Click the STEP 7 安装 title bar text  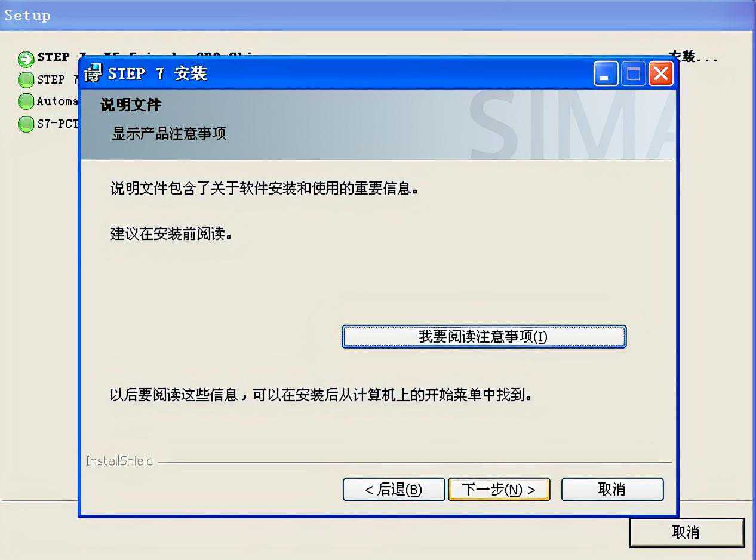(x=158, y=73)
